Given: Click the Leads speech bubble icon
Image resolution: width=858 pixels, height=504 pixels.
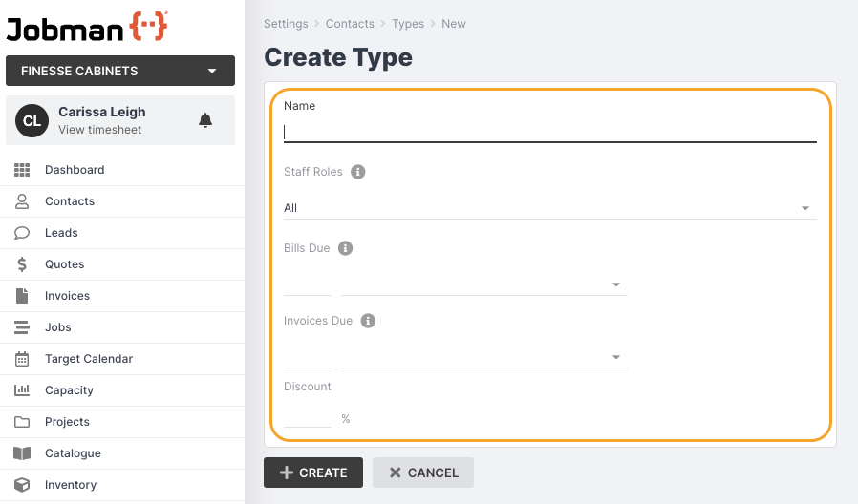Looking at the screenshot, I should point(22,233).
